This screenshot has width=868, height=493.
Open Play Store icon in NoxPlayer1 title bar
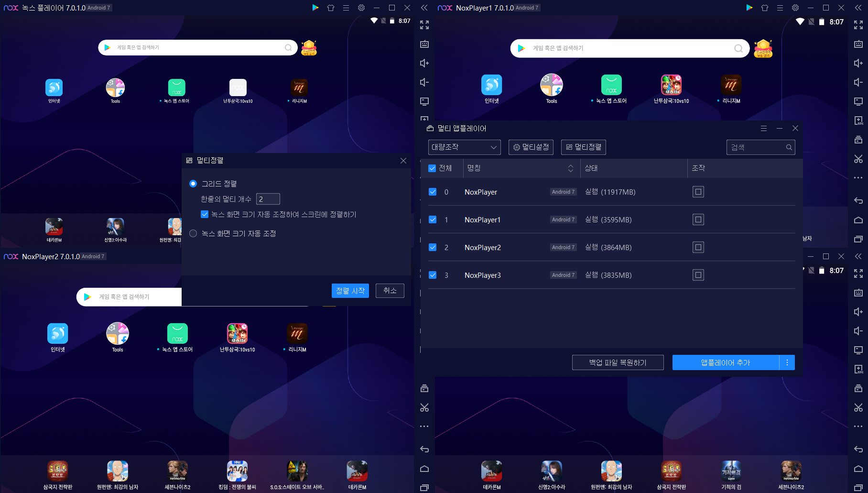coord(749,8)
